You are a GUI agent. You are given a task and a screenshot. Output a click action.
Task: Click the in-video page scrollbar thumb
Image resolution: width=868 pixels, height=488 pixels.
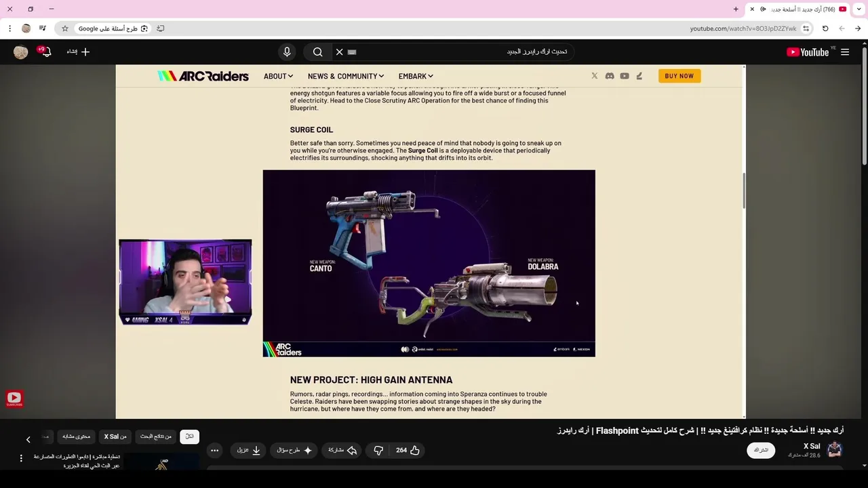[744, 191]
